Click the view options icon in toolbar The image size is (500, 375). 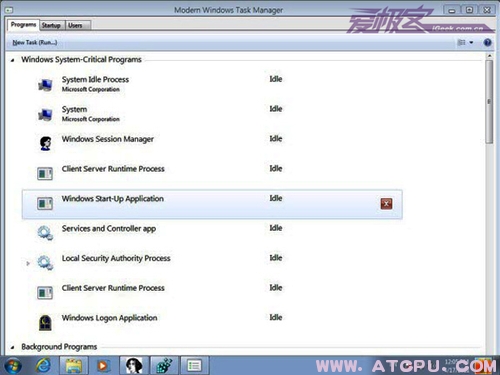(461, 43)
